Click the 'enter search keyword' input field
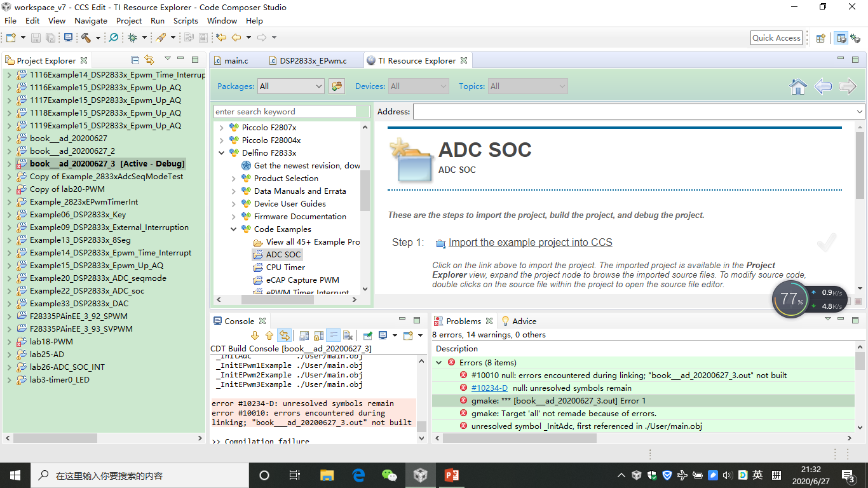The image size is (868, 488). coord(289,111)
